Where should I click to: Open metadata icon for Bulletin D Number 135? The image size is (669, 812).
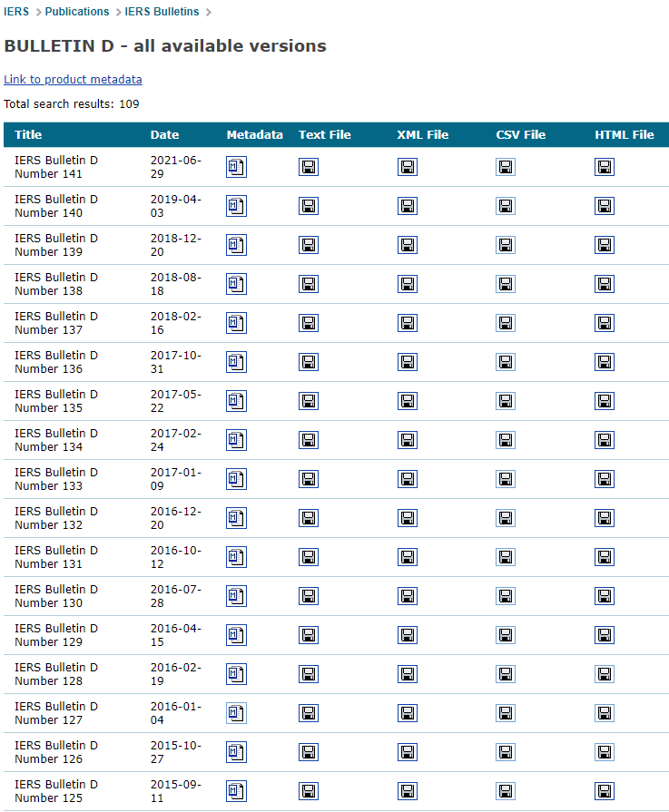236,401
